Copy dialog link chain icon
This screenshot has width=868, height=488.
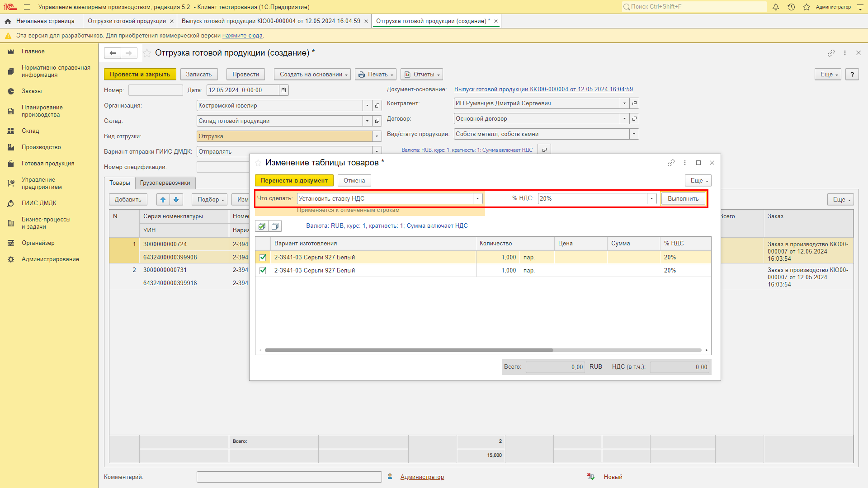[671, 163]
